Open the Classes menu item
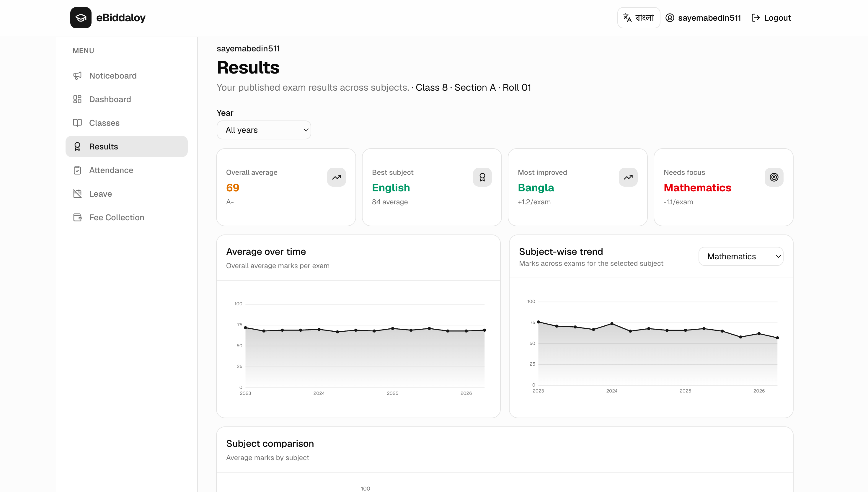The width and height of the screenshot is (868, 492). pyautogui.click(x=127, y=123)
